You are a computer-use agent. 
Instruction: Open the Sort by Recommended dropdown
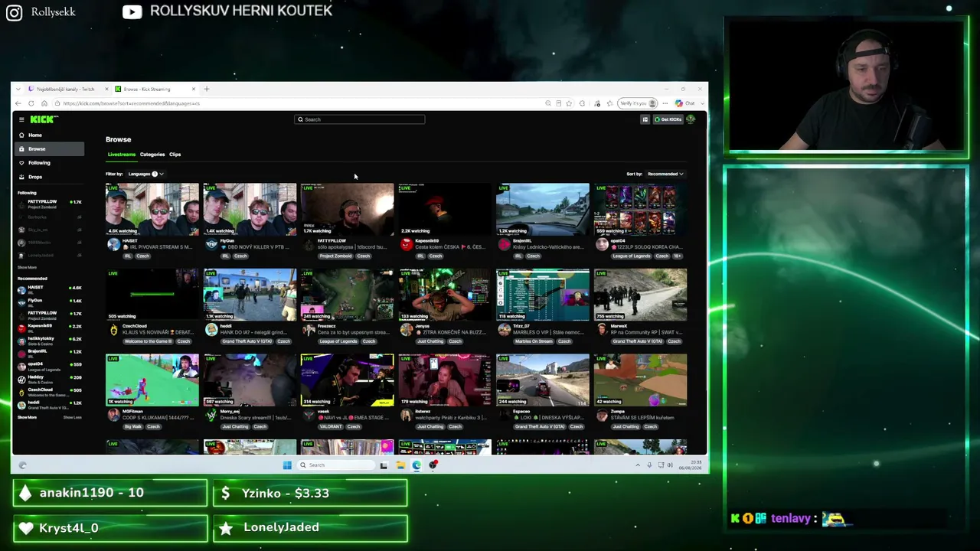tap(665, 174)
